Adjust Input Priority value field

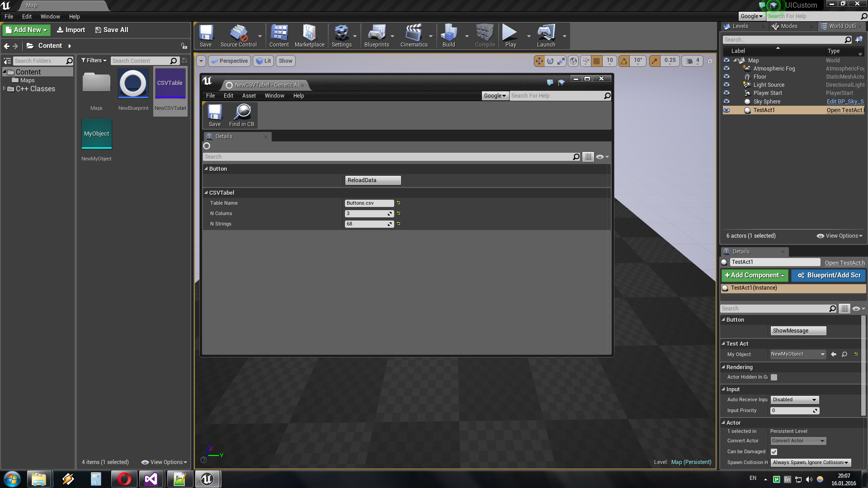pyautogui.click(x=795, y=411)
